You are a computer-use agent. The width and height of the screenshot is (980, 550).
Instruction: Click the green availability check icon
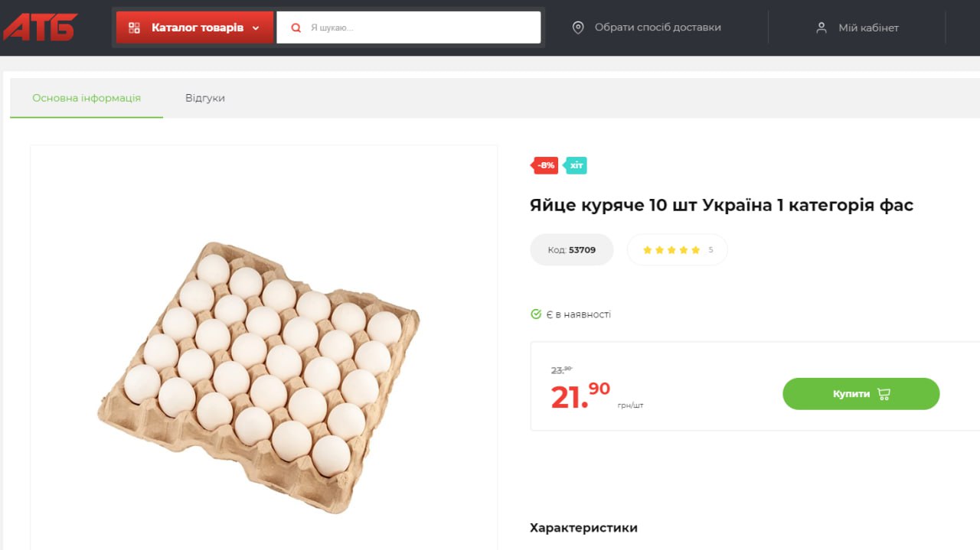(x=536, y=314)
